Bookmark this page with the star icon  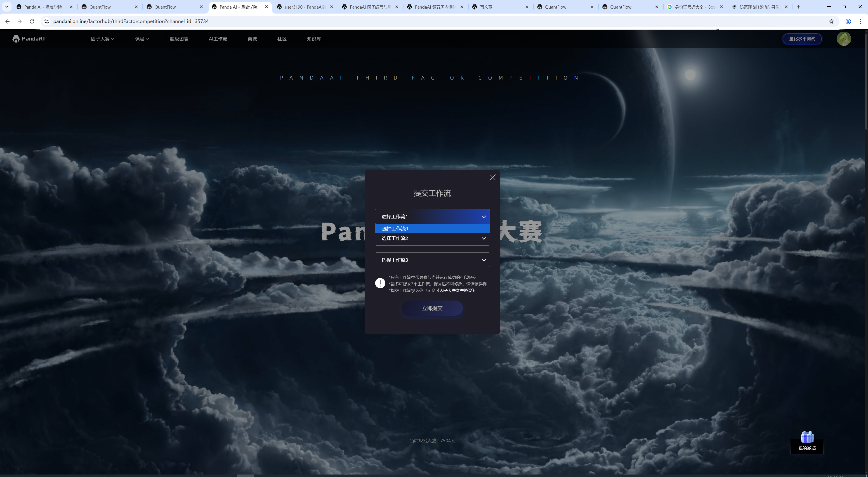point(831,21)
